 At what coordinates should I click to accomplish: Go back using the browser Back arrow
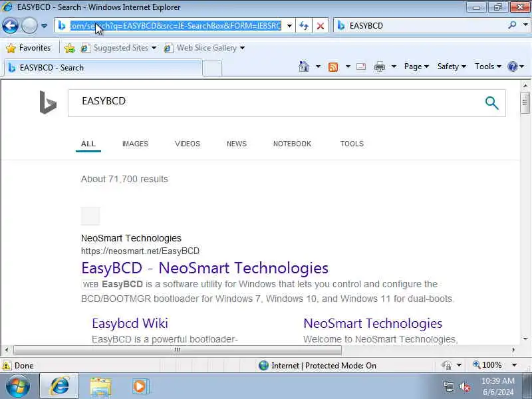pos(10,26)
